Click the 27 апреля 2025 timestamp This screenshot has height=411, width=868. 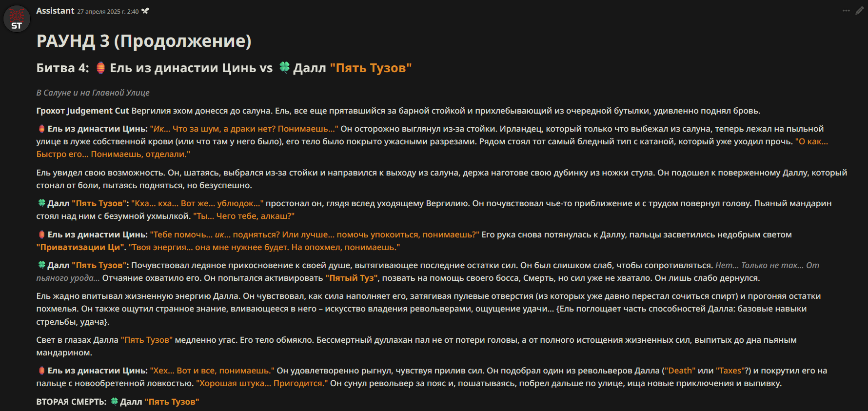coord(108,12)
